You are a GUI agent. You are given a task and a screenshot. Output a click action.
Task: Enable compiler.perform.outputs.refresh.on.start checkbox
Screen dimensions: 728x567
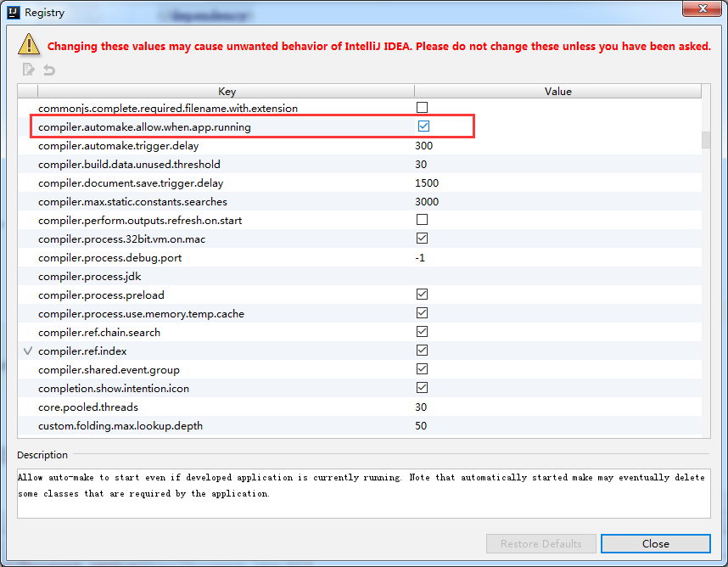click(x=422, y=219)
